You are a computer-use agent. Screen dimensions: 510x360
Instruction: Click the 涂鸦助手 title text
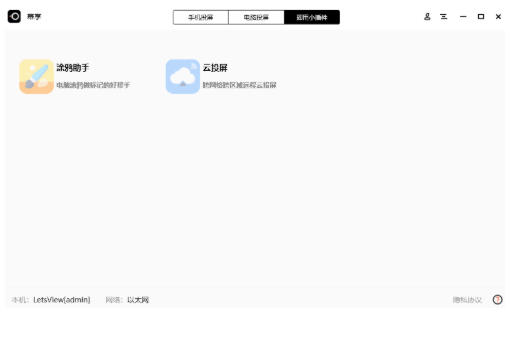[x=73, y=68]
